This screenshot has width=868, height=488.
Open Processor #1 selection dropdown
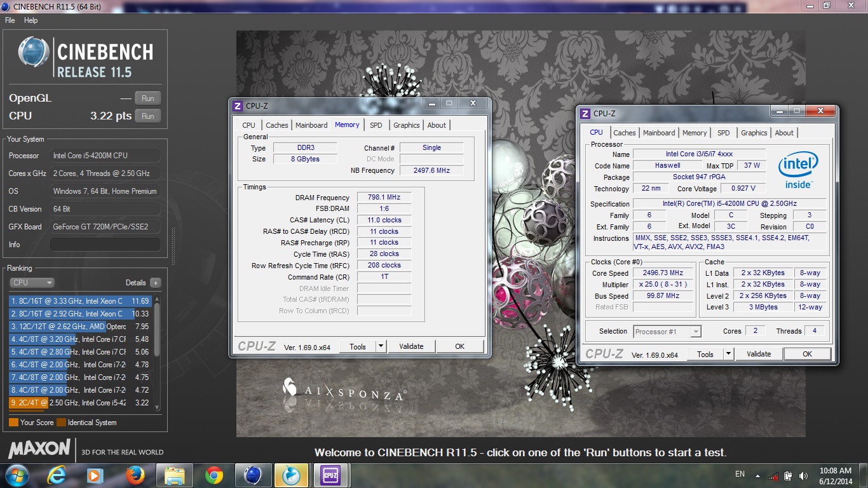667,331
